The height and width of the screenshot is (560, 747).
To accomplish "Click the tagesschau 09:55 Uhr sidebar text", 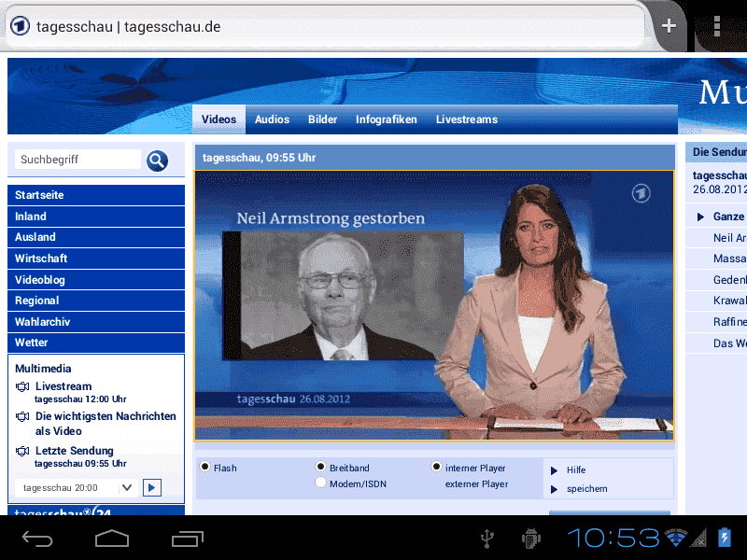I will pos(80,464).
